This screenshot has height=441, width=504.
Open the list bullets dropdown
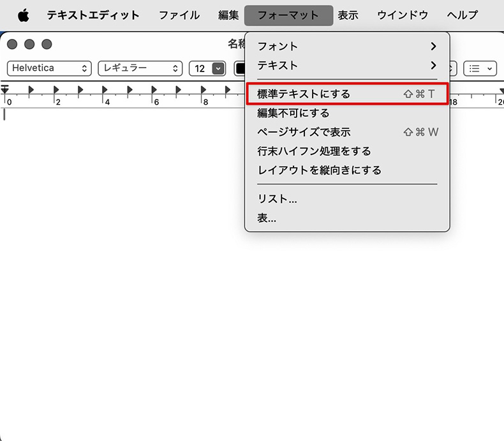point(480,68)
